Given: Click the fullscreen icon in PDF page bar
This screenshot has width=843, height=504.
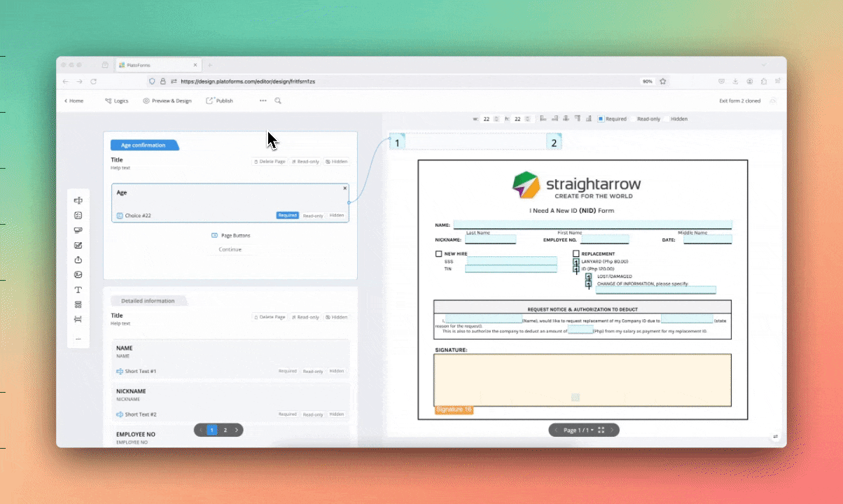Looking at the screenshot, I should [x=601, y=430].
